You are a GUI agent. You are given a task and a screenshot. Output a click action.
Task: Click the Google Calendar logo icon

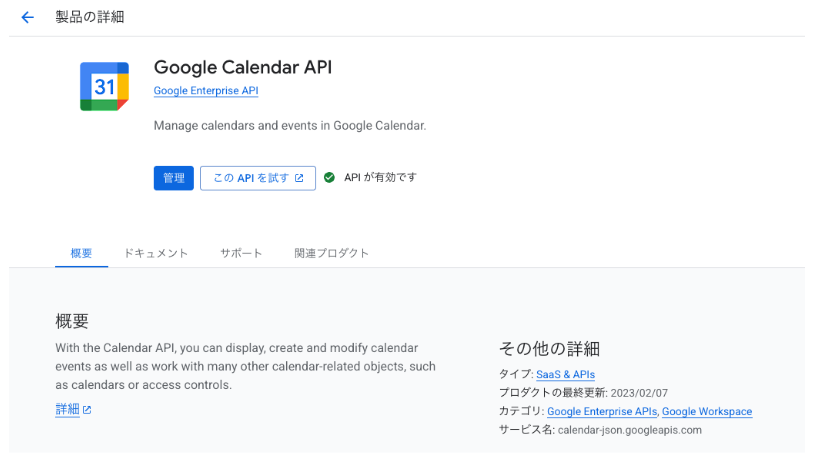point(104,86)
